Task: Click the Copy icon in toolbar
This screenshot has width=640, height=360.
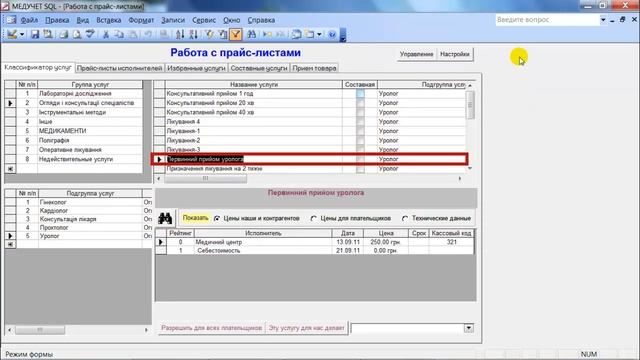Action: (x=119, y=35)
